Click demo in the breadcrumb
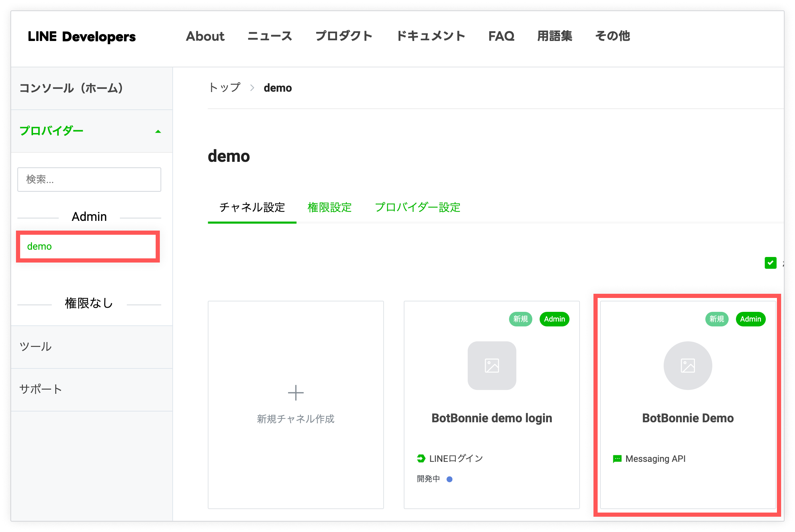795x532 pixels. point(278,88)
